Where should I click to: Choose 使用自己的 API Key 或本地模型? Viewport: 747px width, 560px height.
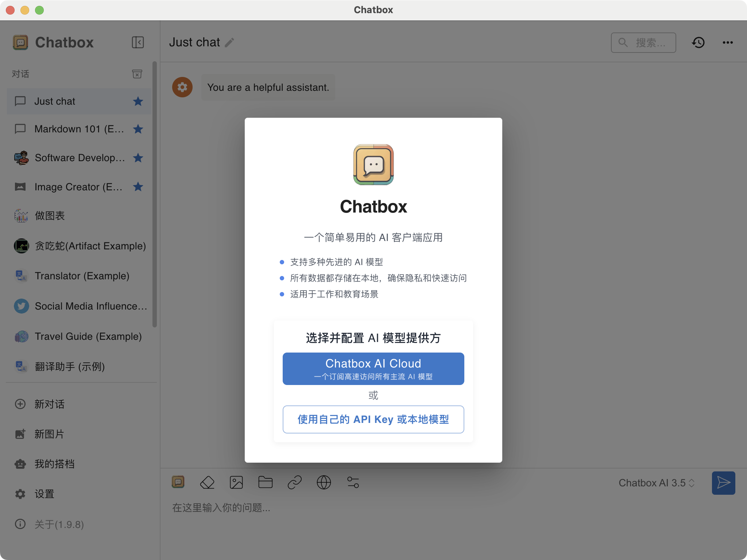tap(373, 419)
